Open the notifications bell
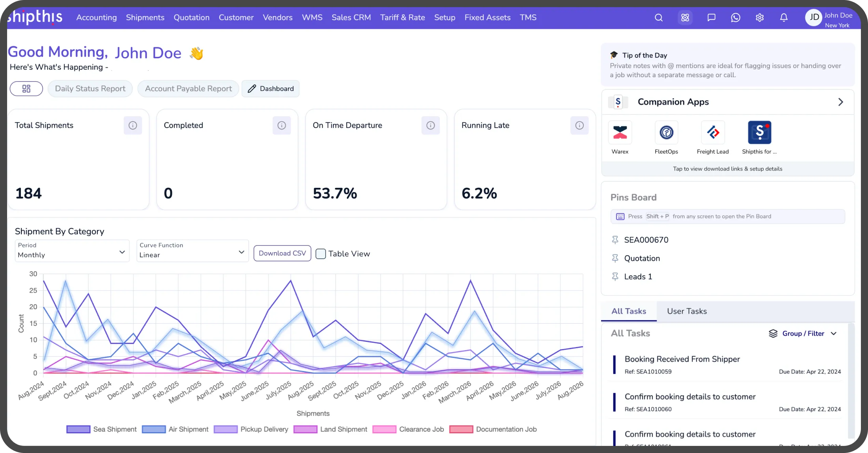This screenshot has height=453, width=868. point(784,18)
